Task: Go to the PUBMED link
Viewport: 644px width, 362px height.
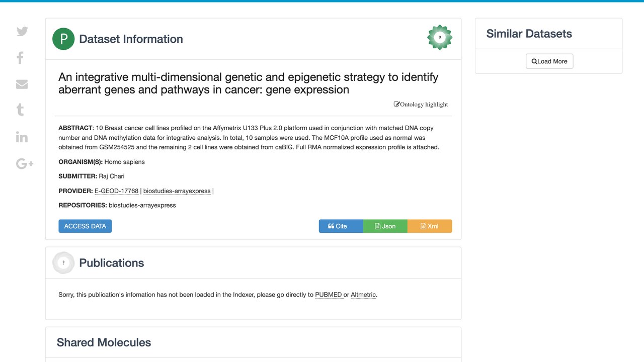Action: [329, 295]
